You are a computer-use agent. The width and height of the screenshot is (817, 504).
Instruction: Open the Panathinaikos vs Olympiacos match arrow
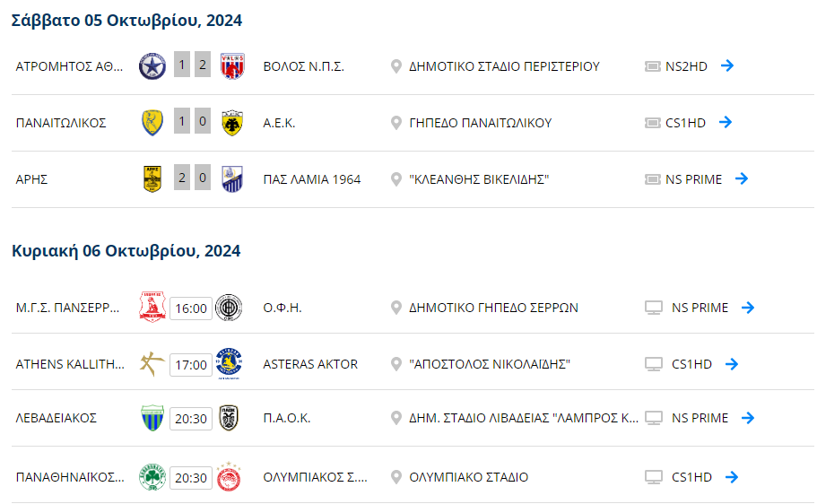[x=732, y=477]
